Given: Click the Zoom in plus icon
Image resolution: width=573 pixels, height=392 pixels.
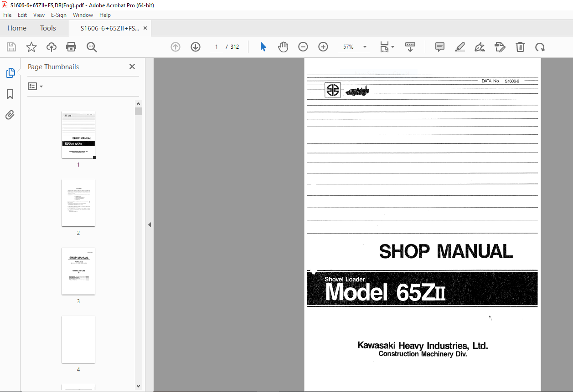Looking at the screenshot, I should (323, 47).
